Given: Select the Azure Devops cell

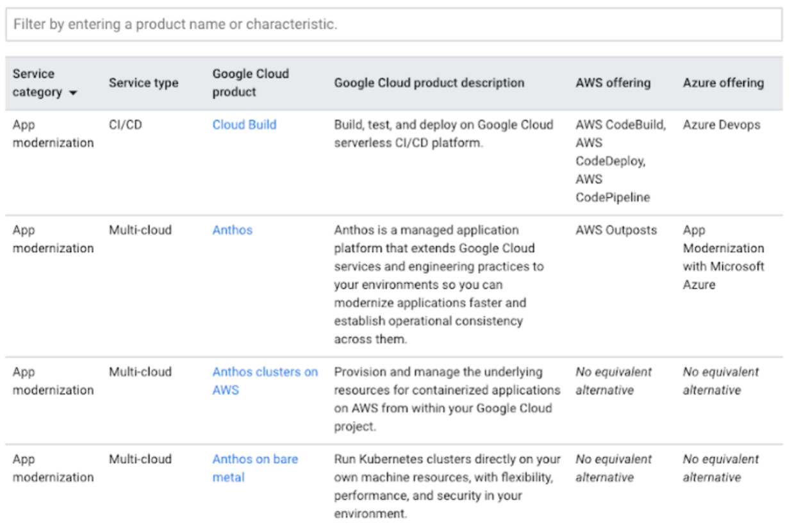Looking at the screenshot, I should (x=722, y=125).
